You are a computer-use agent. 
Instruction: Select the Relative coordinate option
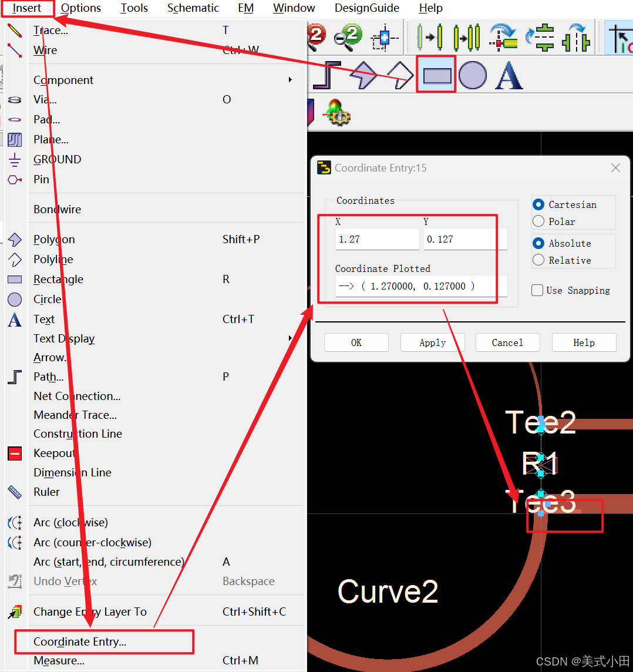click(538, 260)
